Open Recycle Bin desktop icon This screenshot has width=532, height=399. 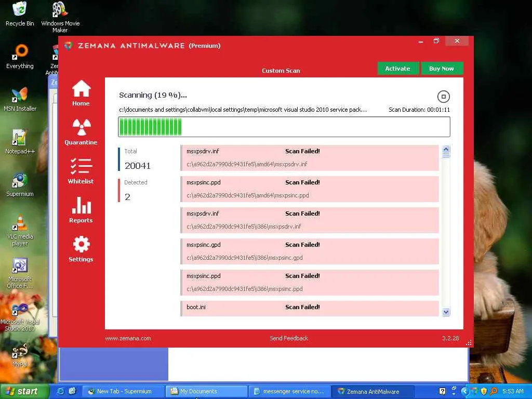point(20,14)
